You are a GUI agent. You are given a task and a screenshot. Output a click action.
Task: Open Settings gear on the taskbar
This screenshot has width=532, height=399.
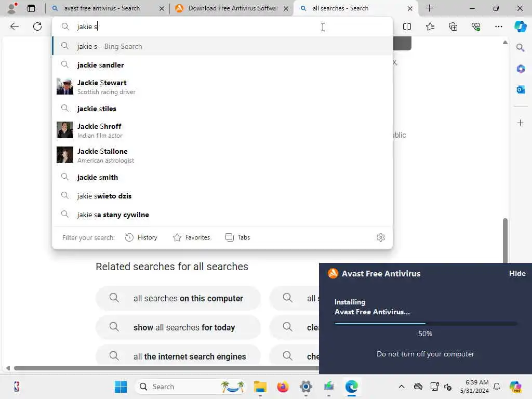[305, 387]
